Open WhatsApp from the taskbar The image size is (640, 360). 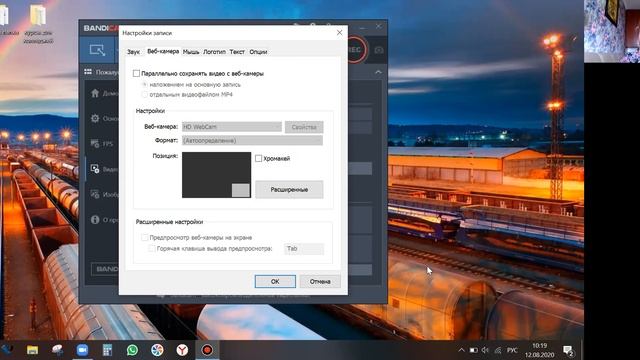[132, 350]
